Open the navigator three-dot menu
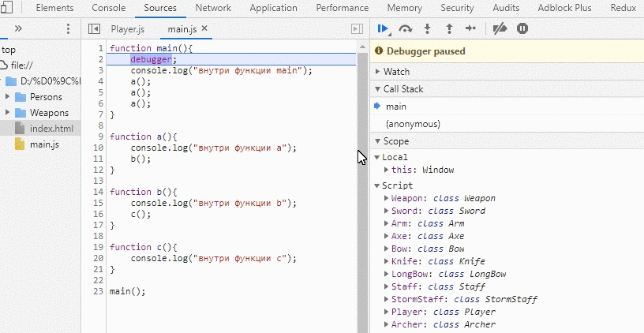Viewport: 644px width, 333px height. (68, 28)
